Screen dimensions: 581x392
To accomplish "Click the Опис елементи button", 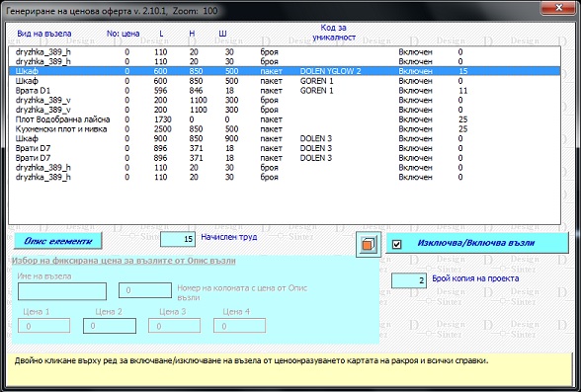I will 58,241.
